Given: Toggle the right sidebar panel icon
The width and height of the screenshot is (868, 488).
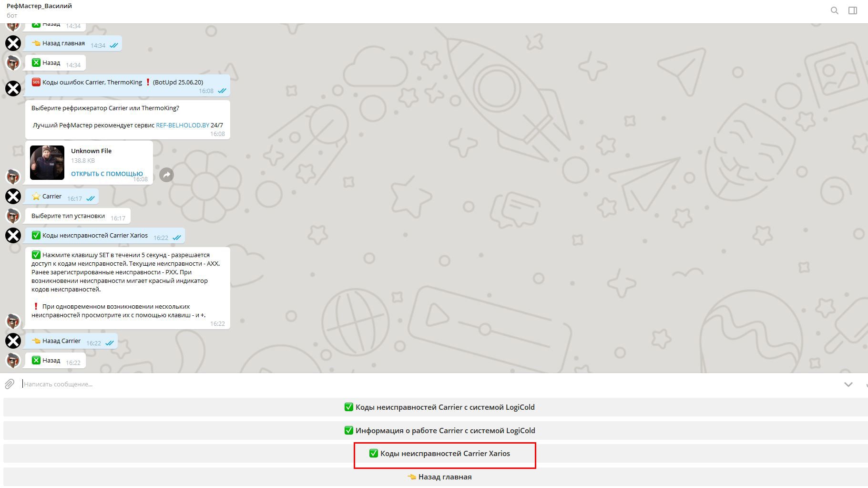Looking at the screenshot, I should click(x=853, y=10).
